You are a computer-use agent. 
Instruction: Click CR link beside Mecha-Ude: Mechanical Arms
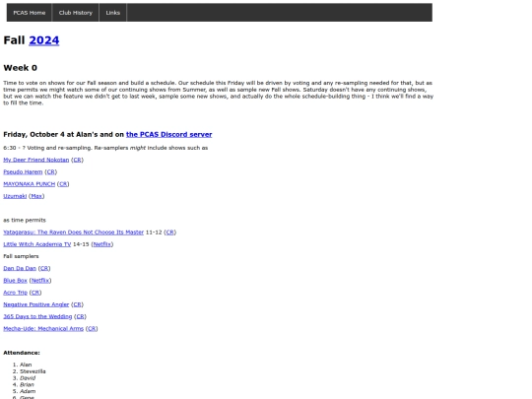[92, 329]
